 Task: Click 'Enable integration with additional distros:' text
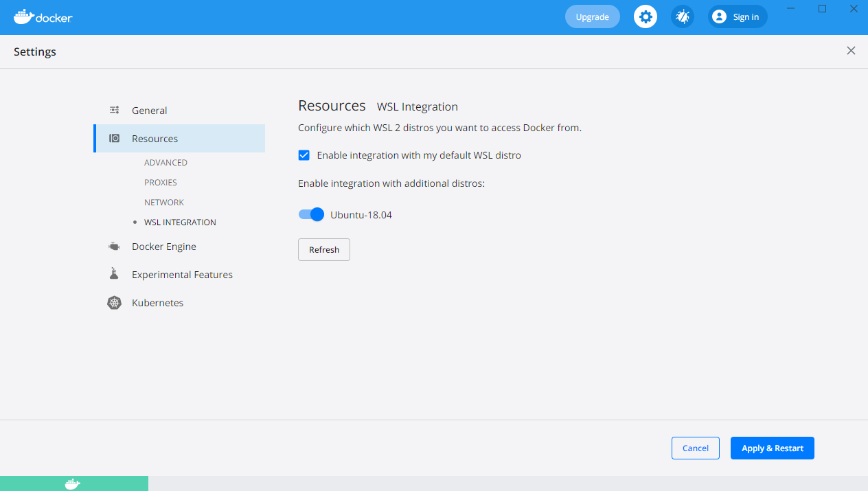coord(391,183)
